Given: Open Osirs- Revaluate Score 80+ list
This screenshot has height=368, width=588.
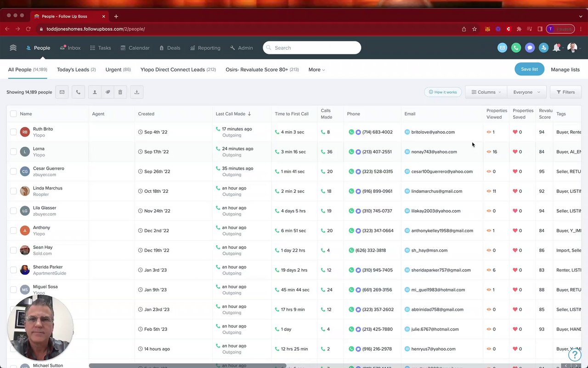Looking at the screenshot, I should pyautogui.click(x=262, y=70).
